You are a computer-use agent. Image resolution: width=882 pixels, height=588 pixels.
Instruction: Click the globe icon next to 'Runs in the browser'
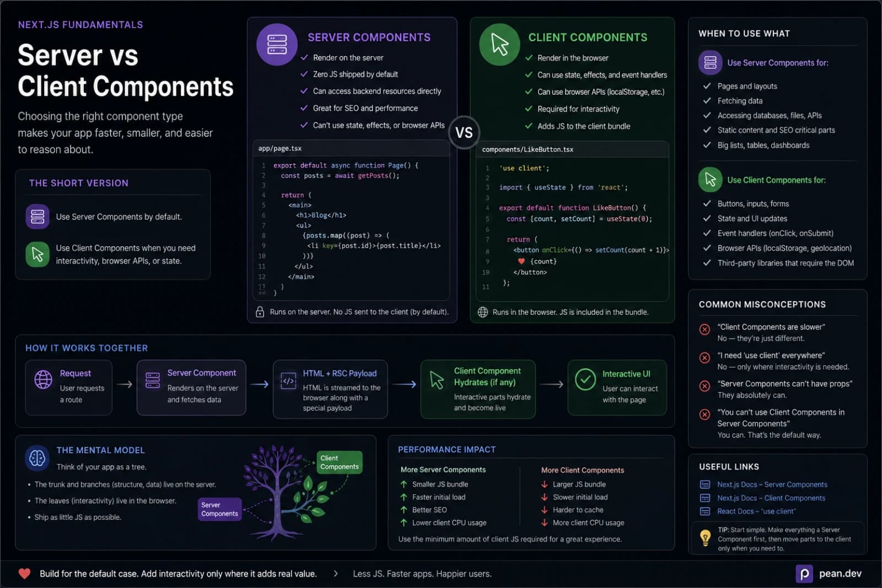coord(483,312)
